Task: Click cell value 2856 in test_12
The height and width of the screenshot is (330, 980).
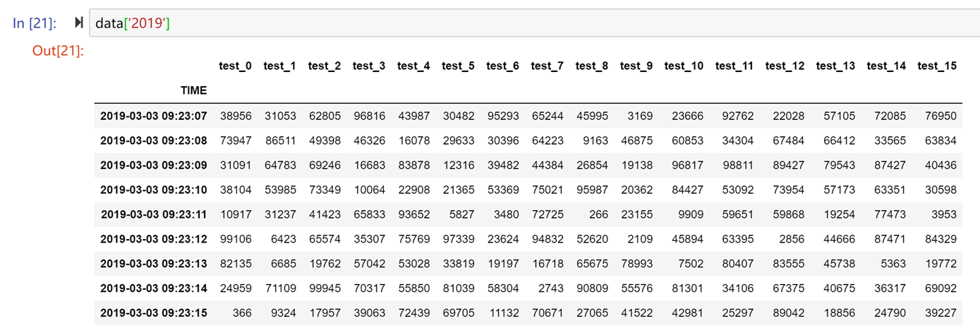Action: pyautogui.click(x=792, y=239)
